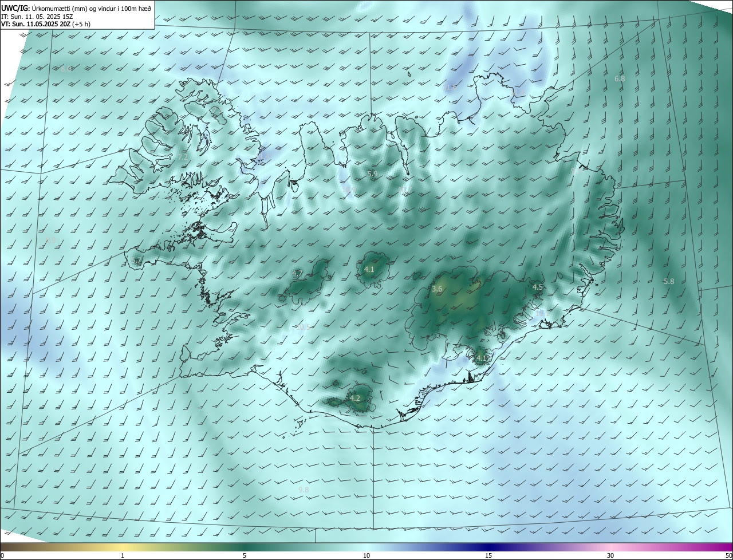This screenshot has height=560, width=733.
Task: Click the 10.5 value in southwest Iceland
Action: point(302,327)
